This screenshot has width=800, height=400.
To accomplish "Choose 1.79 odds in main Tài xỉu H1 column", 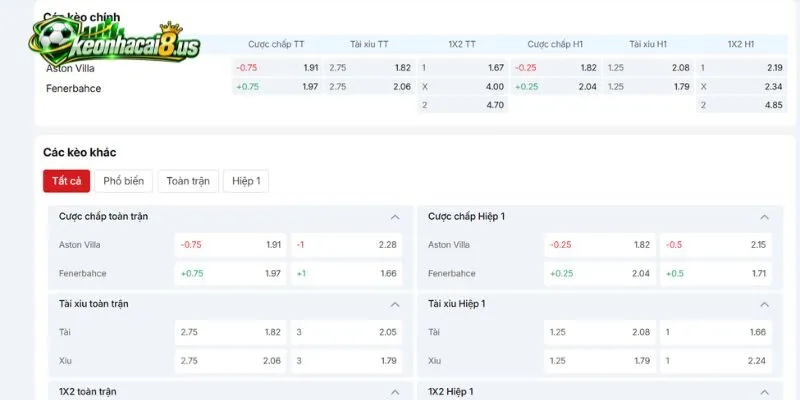I will [648, 87].
